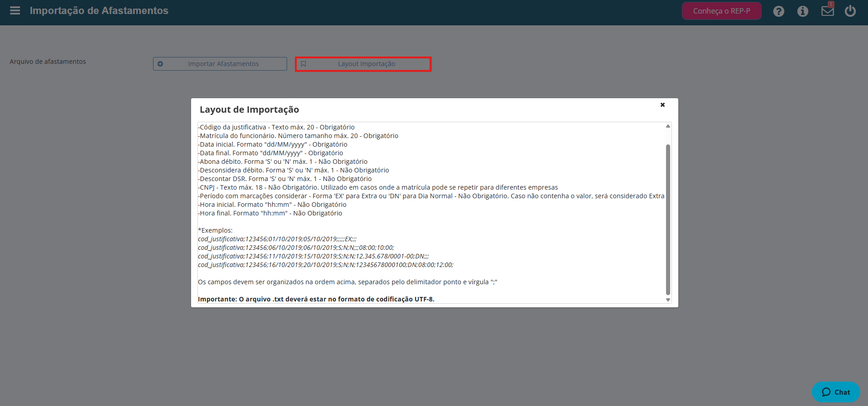Click the Código da justificativa line

click(276, 127)
